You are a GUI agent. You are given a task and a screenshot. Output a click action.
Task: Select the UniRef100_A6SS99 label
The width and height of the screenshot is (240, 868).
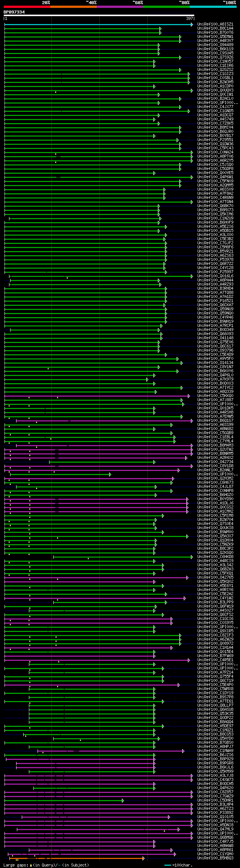pyautogui.click(x=215, y=425)
